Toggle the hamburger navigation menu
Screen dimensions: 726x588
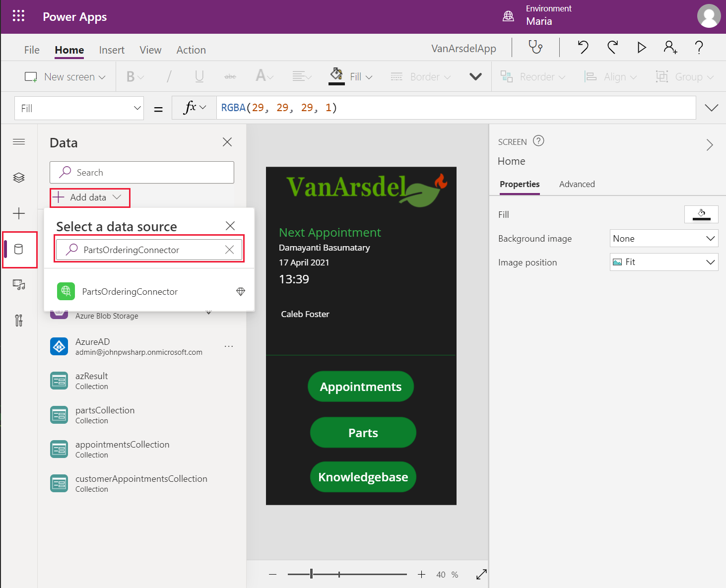pyautogui.click(x=19, y=142)
